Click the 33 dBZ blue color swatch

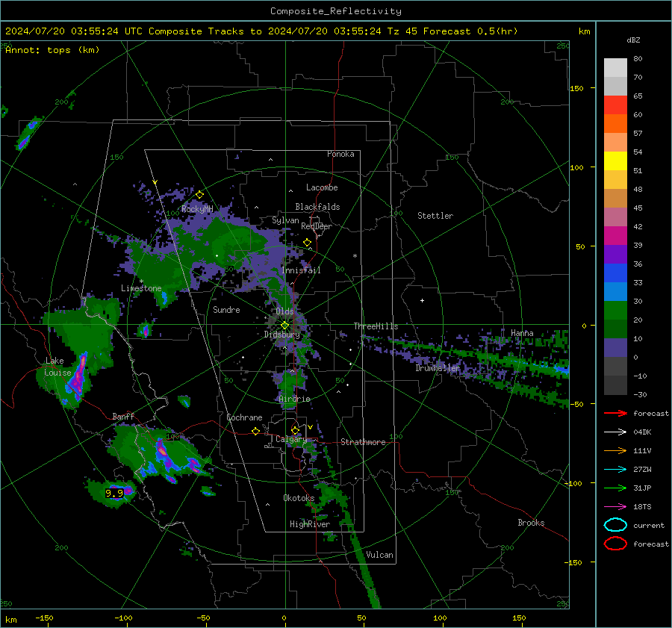click(x=615, y=273)
